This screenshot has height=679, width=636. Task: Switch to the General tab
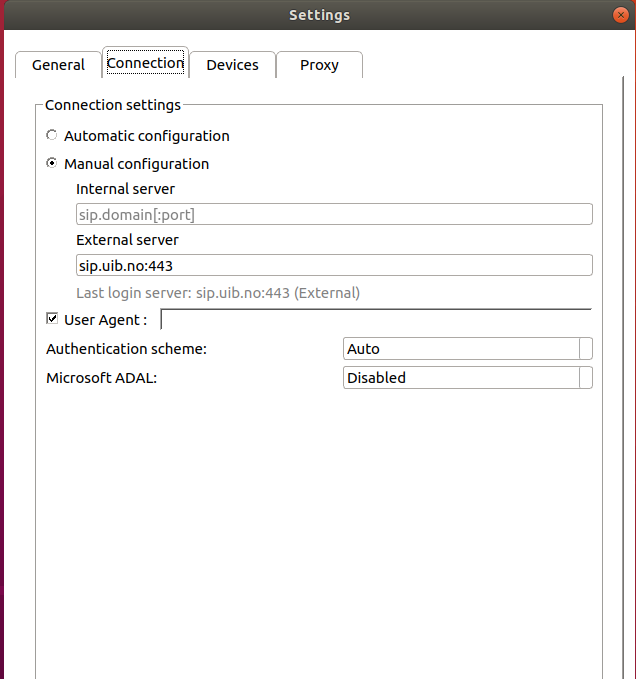pos(58,65)
